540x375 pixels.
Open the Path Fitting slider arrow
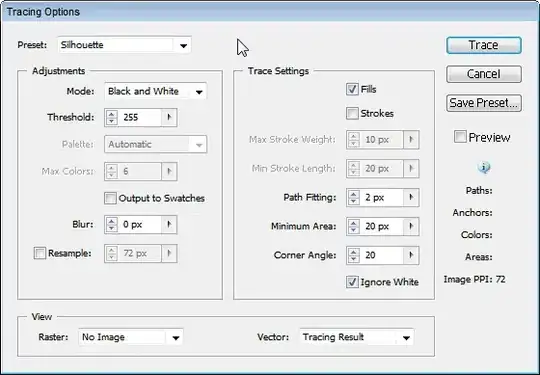[x=411, y=198]
